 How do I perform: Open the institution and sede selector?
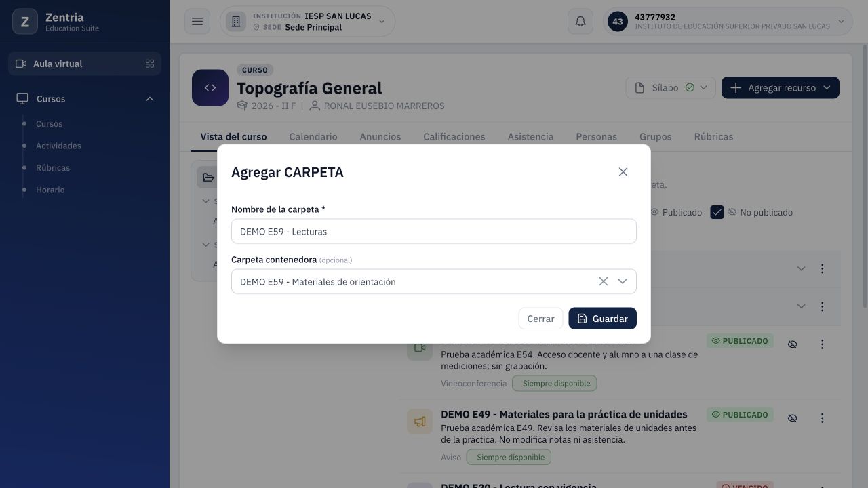coord(308,22)
